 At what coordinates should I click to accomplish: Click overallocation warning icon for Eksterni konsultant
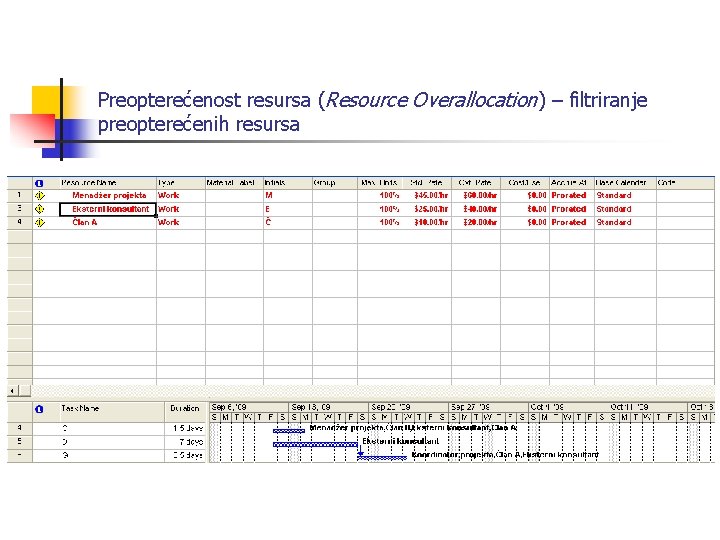tap(40, 209)
